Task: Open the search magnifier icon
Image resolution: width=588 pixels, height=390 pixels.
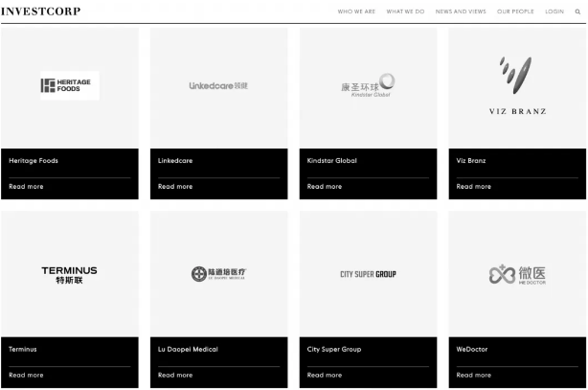Action: [x=577, y=11]
